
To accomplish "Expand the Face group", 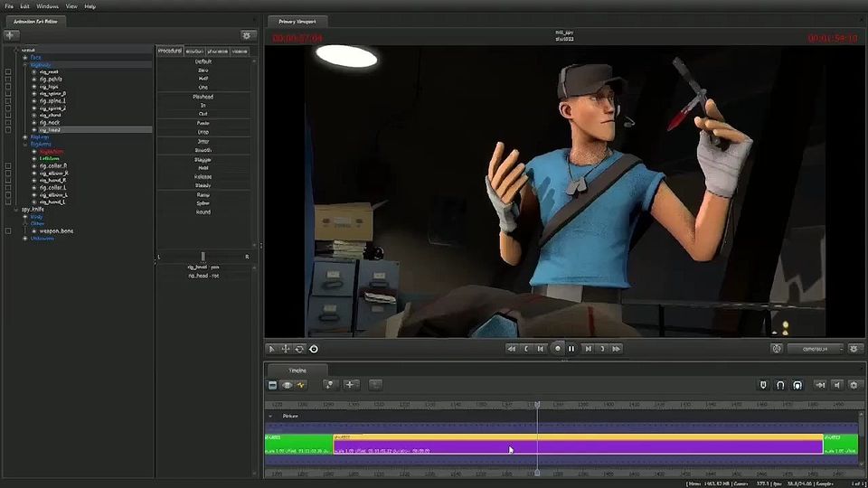I will [x=25, y=58].
